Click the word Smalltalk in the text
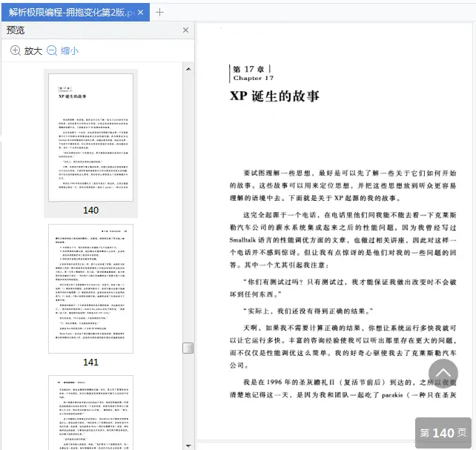This screenshot has height=450, width=476. point(242,240)
